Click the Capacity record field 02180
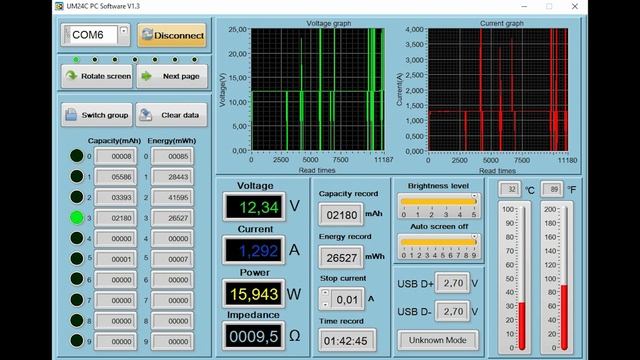 341,215
